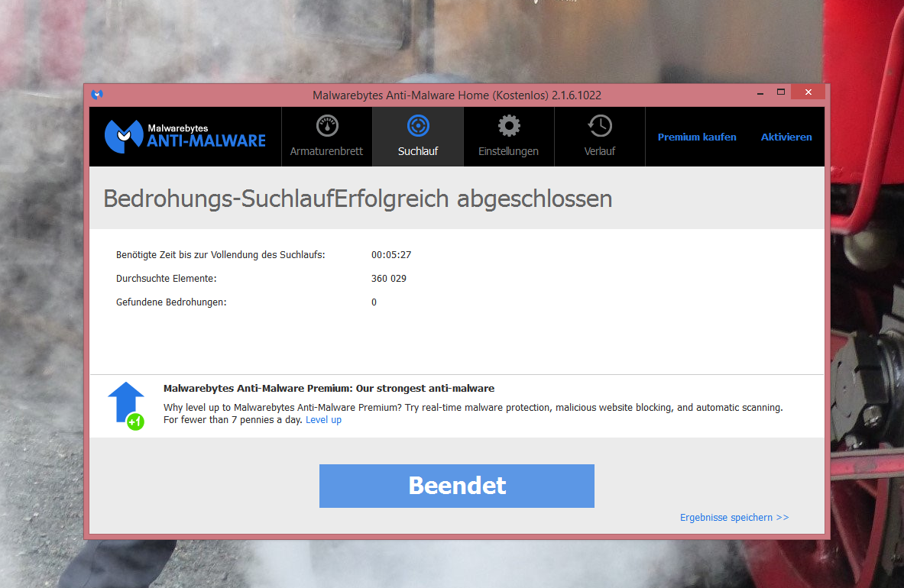
Task: Minimize the Malwarebytes window
Action: click(x=760, y=92)
